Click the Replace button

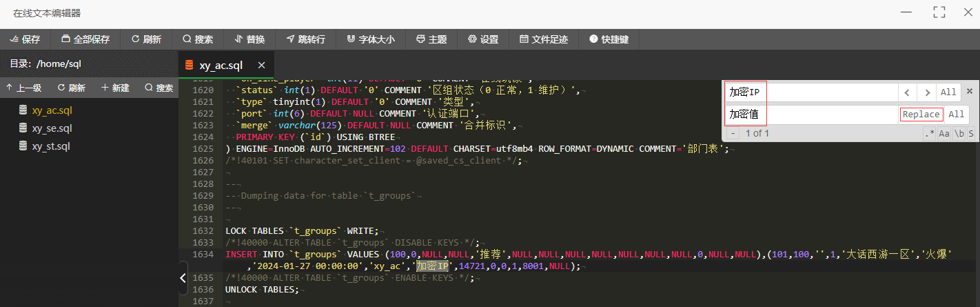[x=921, y=115]
